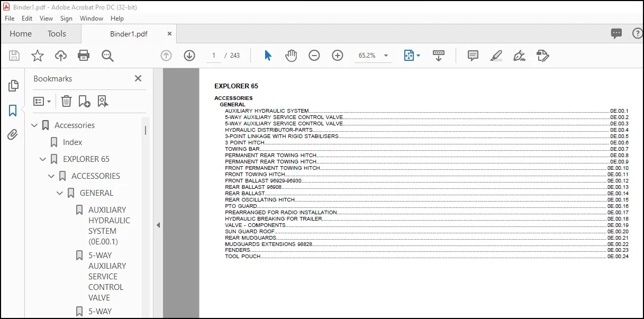Select the EXPLORER 65 bookmark
The height and width of the screenshot is (319, 644).
[x=86, y=159]
